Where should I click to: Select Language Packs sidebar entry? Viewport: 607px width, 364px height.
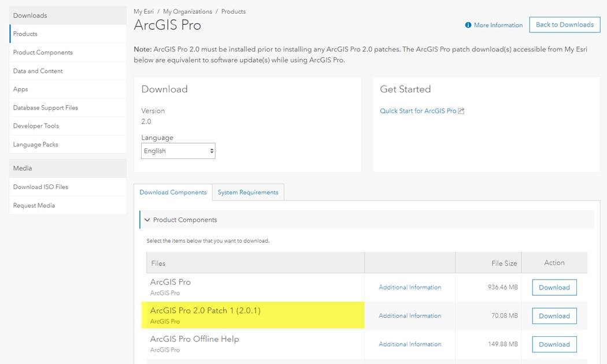pyautogui.click(x=35, y=144)
